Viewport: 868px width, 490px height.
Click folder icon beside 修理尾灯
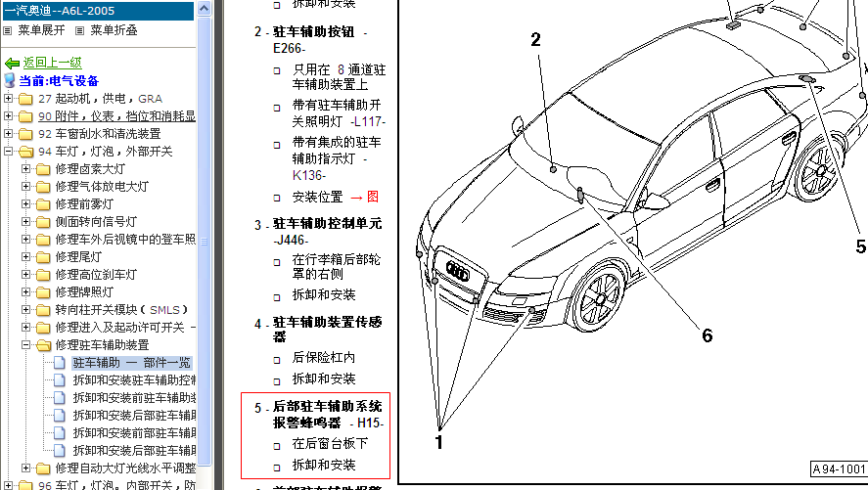[43, 257]
